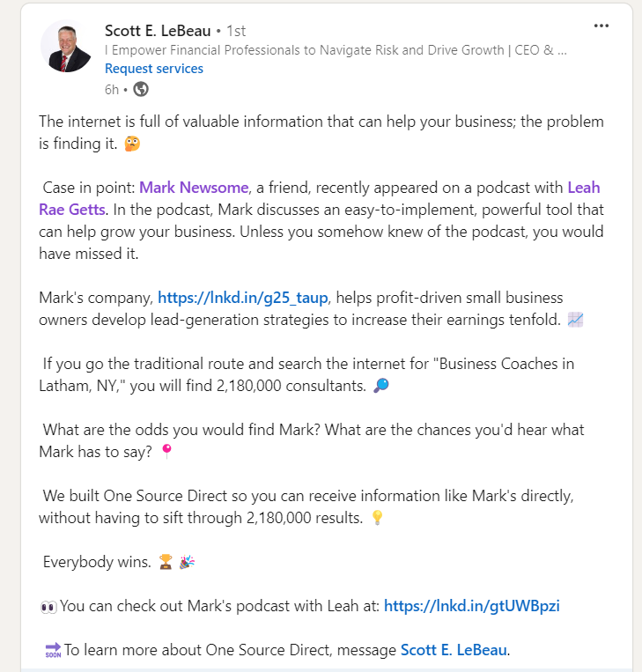Open the lnkd.in/gtUWBpzi podcast link
642x672 pixels.
(x=472, y=605)
